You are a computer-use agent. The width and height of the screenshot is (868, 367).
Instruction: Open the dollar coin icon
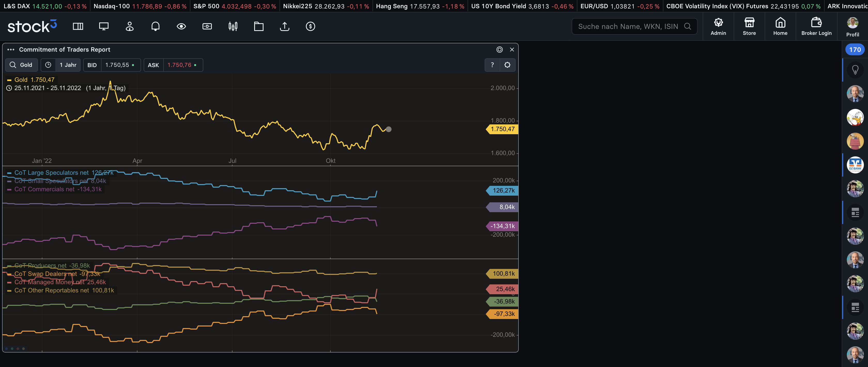(x=310, y=26)
